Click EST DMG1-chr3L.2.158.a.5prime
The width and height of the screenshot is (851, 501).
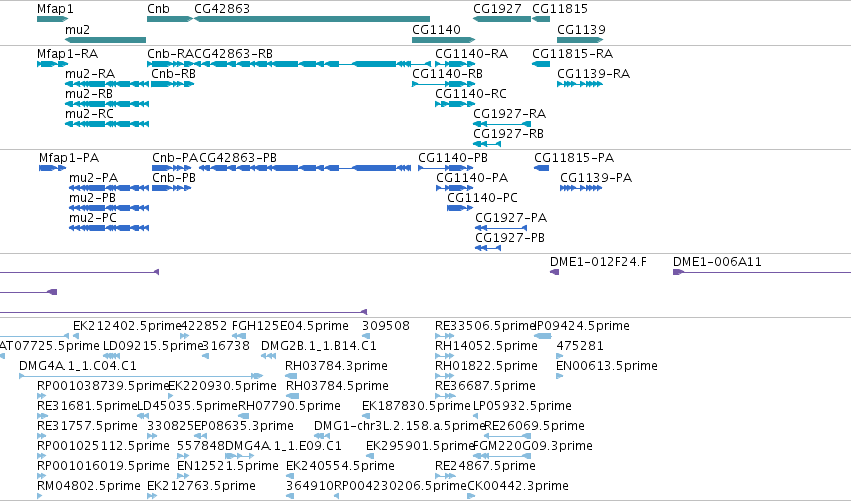coord(399,426)
